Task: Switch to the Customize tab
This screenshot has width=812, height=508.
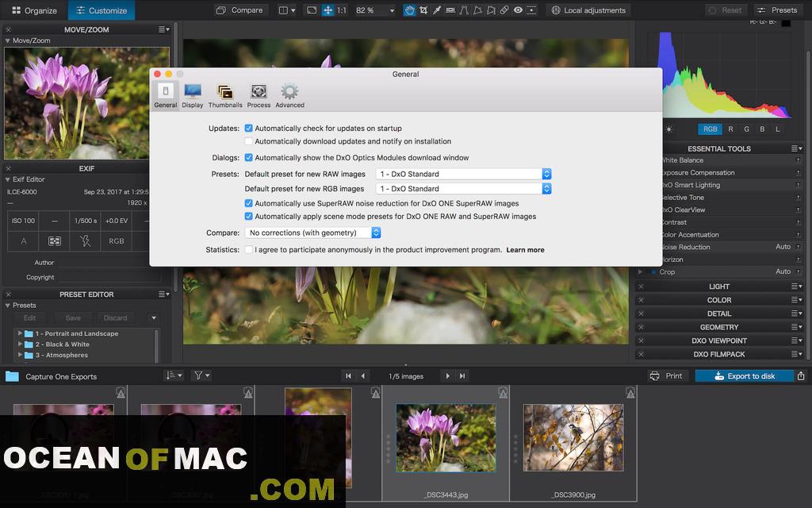Action: click(101, 10)
